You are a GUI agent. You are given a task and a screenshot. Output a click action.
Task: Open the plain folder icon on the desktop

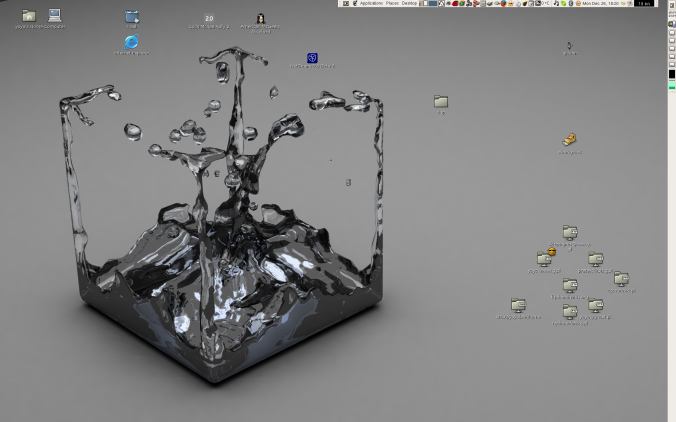[x=441, y=102]
